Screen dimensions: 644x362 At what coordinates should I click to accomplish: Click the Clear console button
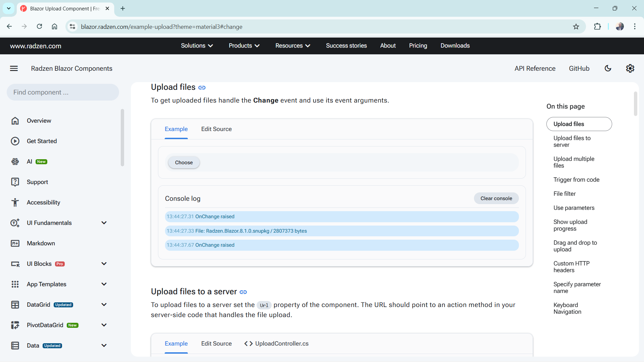point(496,198)
